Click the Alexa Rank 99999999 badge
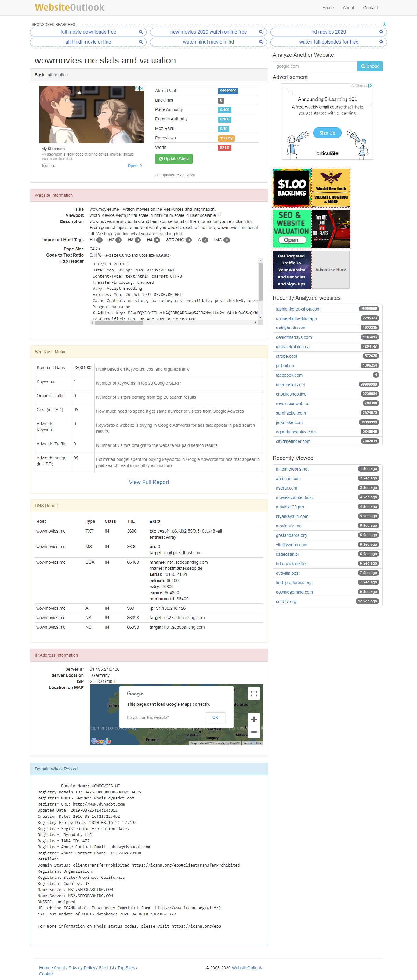 pyautogui.click(x=228, y=91)
